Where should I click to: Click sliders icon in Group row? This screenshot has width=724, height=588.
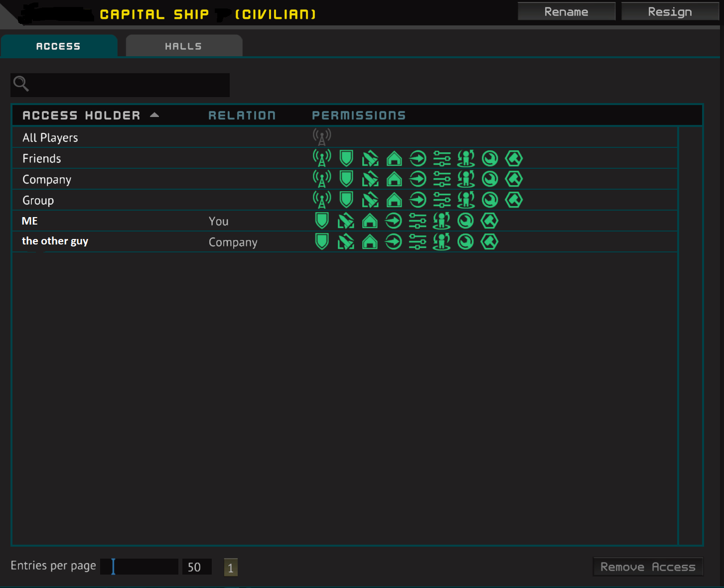(442, 200)
